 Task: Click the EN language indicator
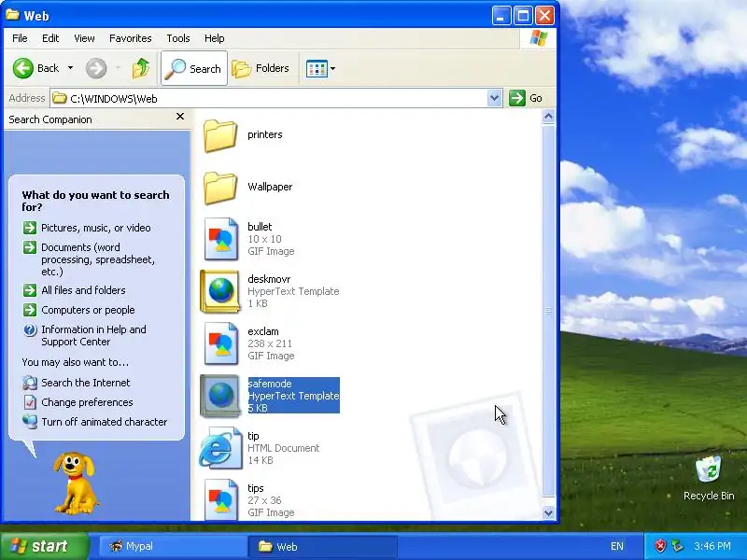[x=617, y=546]
